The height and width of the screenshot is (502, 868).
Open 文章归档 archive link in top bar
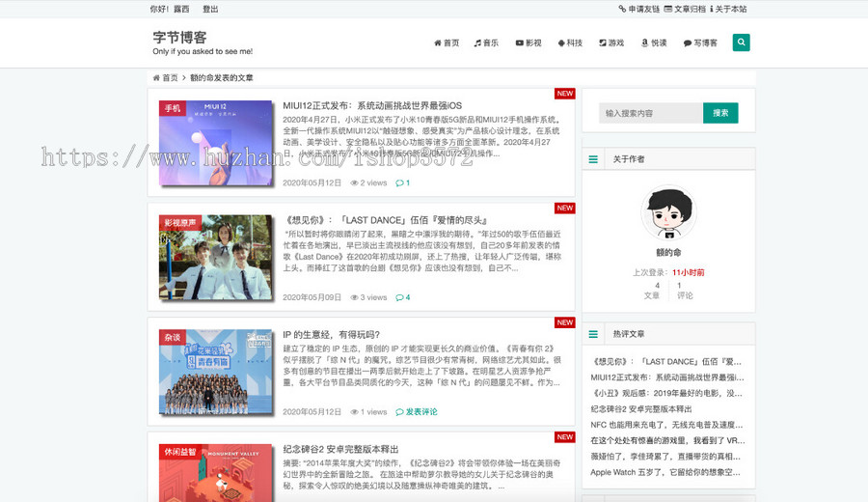(x=685, y=9)
